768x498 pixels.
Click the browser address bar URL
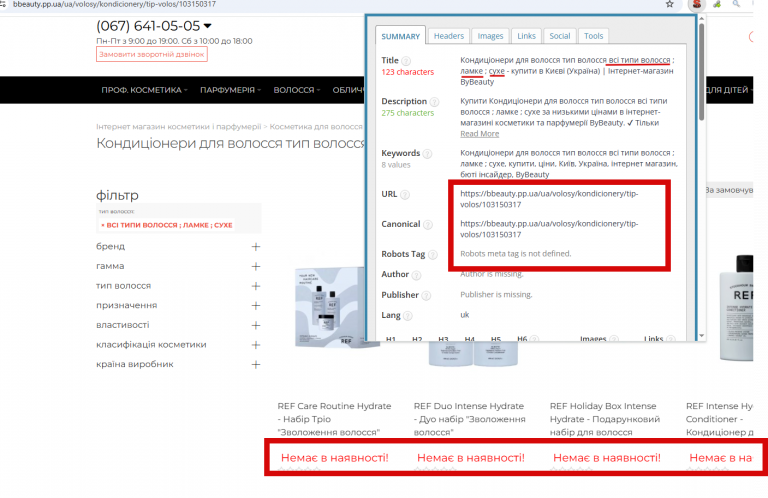coord(114,4)
